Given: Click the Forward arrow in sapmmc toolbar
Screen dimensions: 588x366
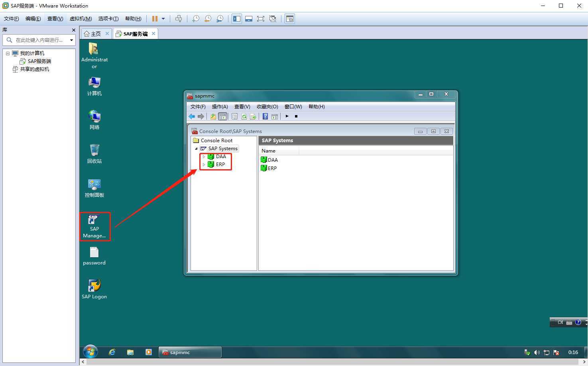Looking at the screenshot, I should point(201,116).
